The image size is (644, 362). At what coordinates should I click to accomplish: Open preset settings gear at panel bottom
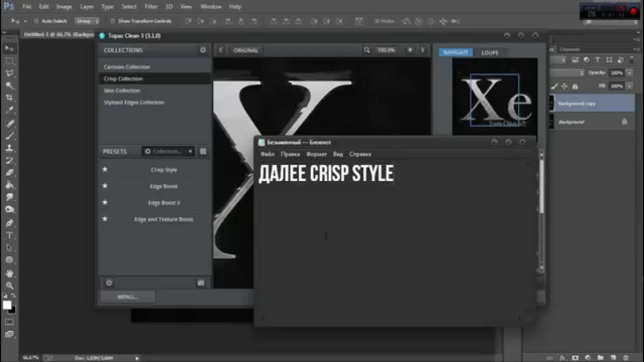109,283
